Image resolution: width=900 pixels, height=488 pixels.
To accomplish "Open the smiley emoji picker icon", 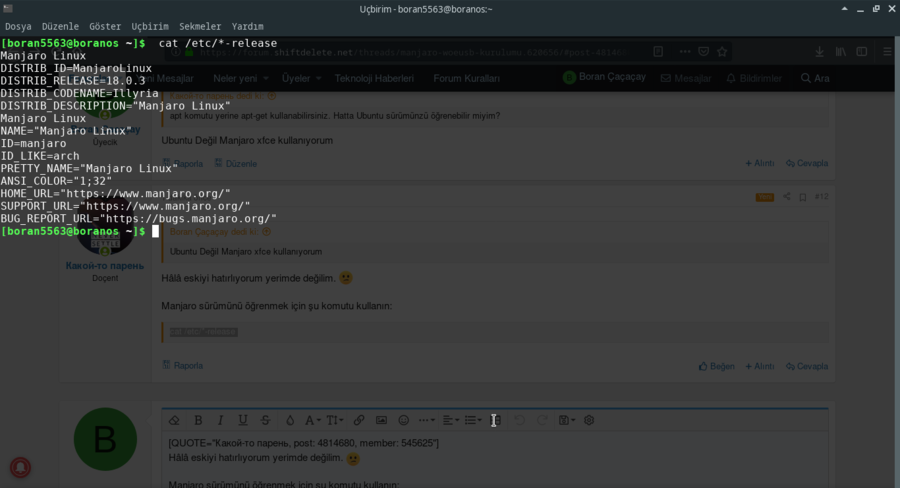I will click(404, 420).
